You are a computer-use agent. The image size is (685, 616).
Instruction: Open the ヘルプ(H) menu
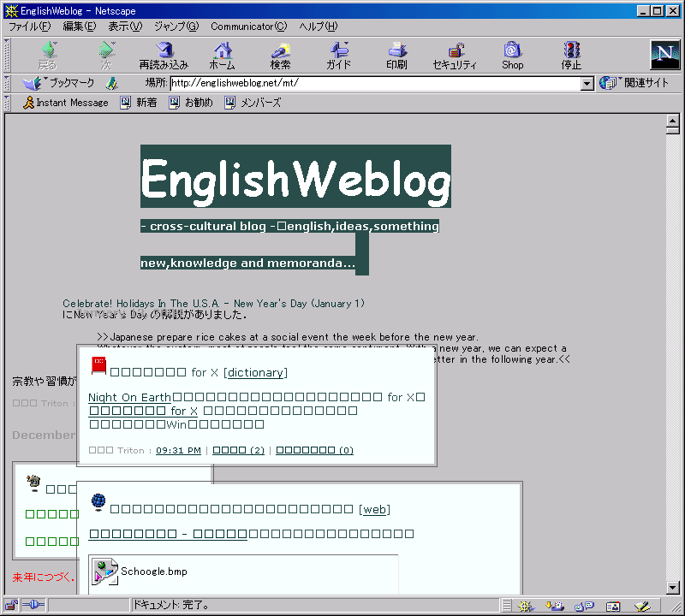pos(319,27)
